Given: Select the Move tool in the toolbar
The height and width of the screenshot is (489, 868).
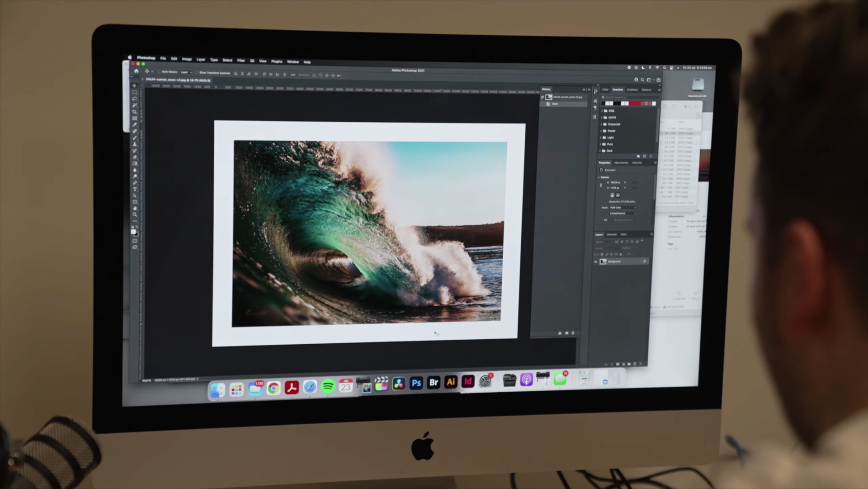Looking at the screenshot, I should (134, 85).
